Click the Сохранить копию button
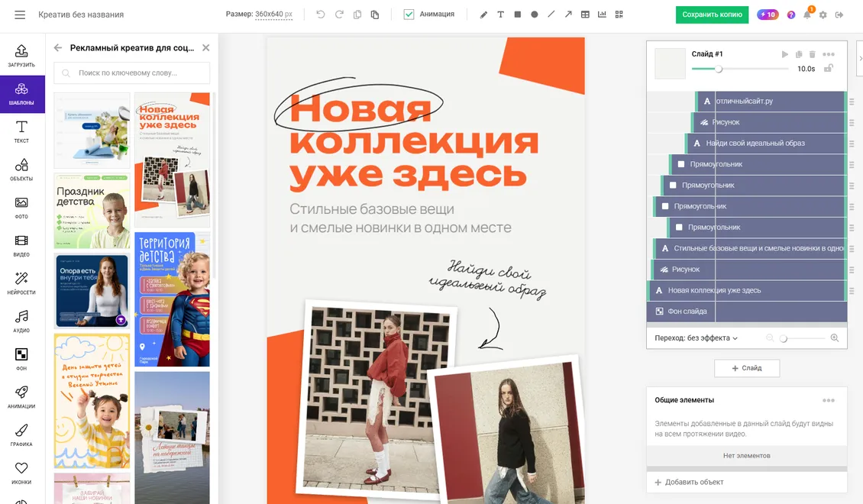Viewport: 863px width, 504px height. coord(712,15)
